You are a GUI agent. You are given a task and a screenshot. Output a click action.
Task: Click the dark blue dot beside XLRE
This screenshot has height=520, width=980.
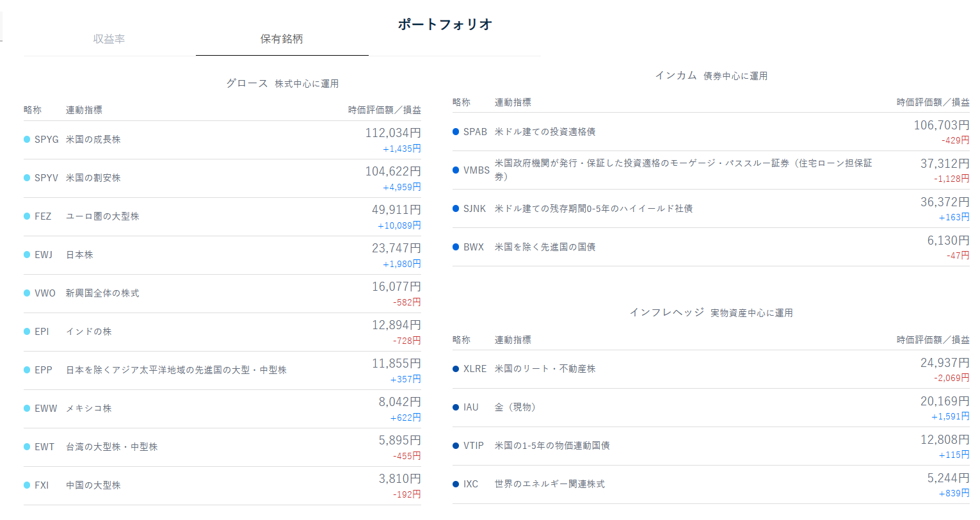(456, 369)
